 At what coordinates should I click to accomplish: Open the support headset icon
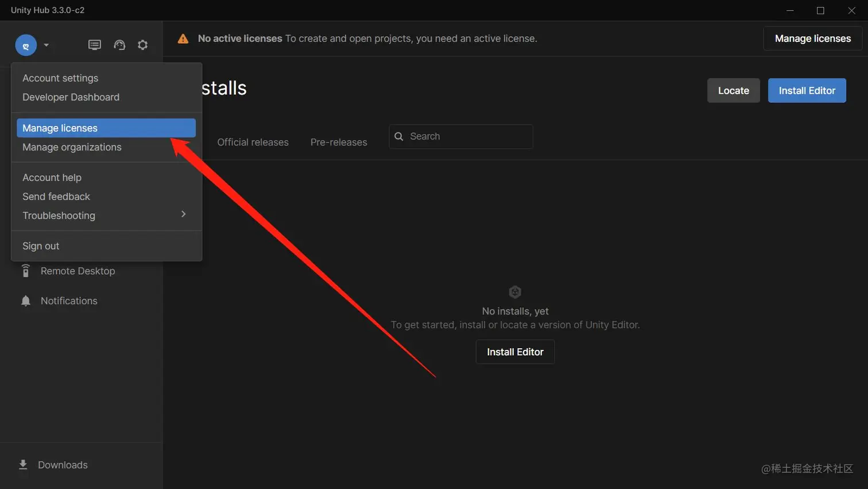(x=119, y=45)
